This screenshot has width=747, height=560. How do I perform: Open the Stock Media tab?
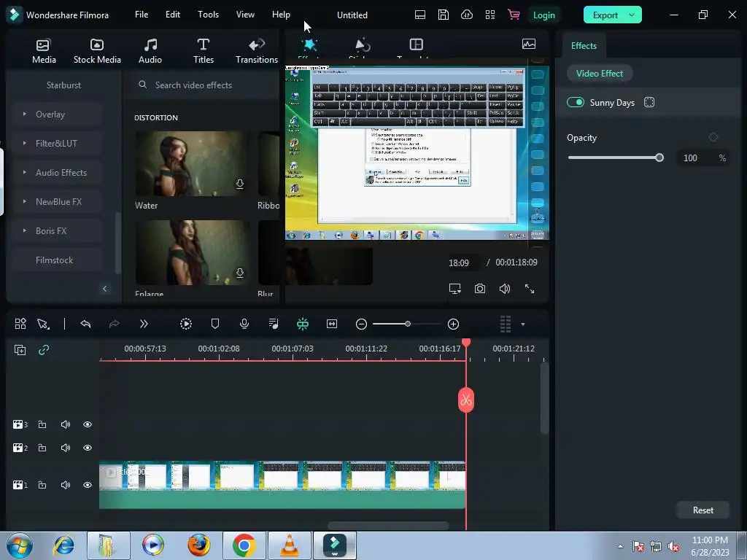coord(97,51)
